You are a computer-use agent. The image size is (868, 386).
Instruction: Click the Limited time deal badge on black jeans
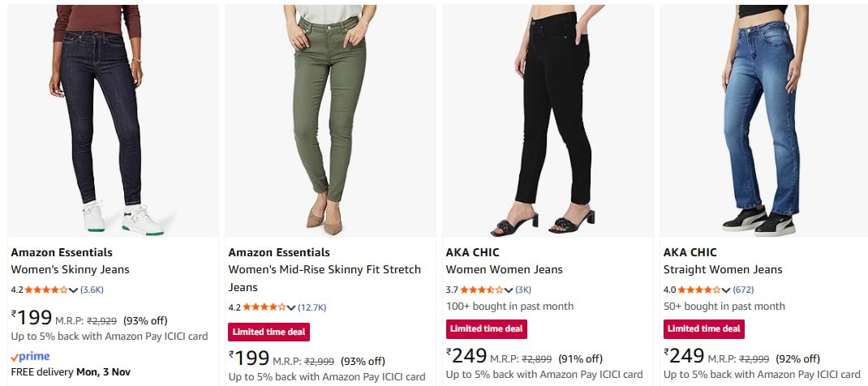tap(487, 328)
